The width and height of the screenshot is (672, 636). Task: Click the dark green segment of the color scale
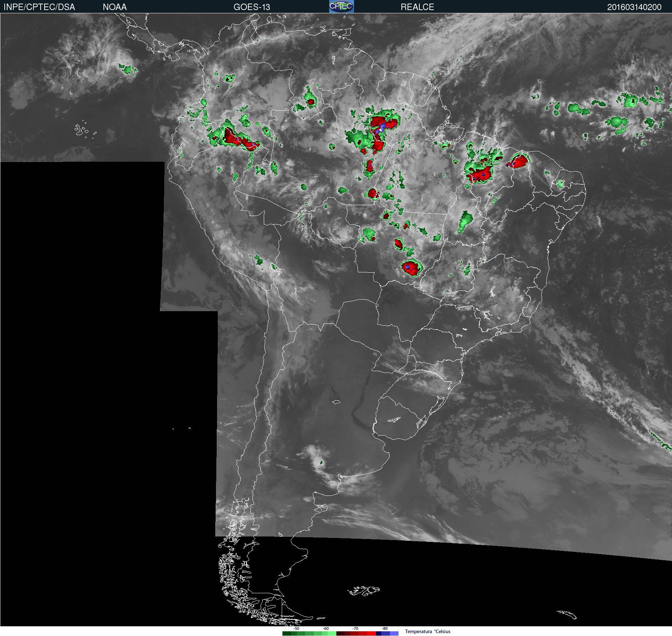pos(287,633)
